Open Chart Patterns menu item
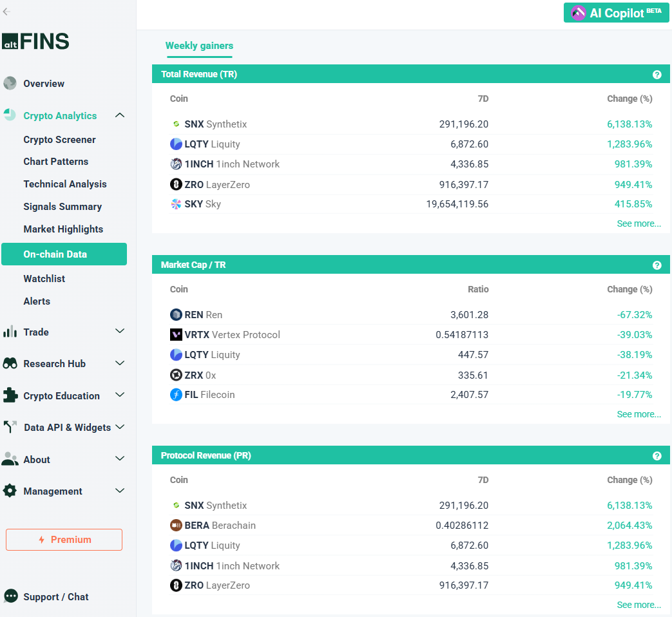Screen dimensions: 672x617 click(55, 162)
